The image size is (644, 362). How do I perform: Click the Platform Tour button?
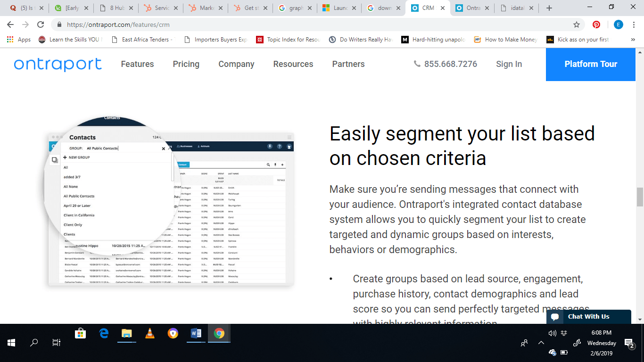591,64
